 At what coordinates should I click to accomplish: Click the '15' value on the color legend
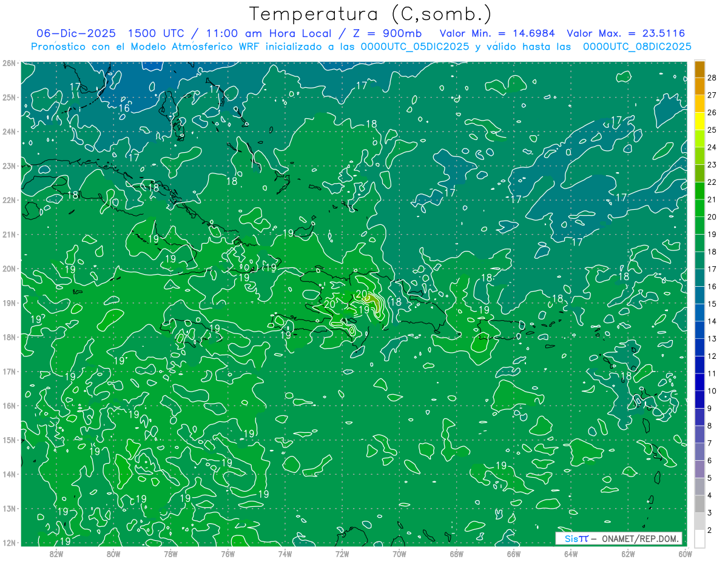[712, 304]
